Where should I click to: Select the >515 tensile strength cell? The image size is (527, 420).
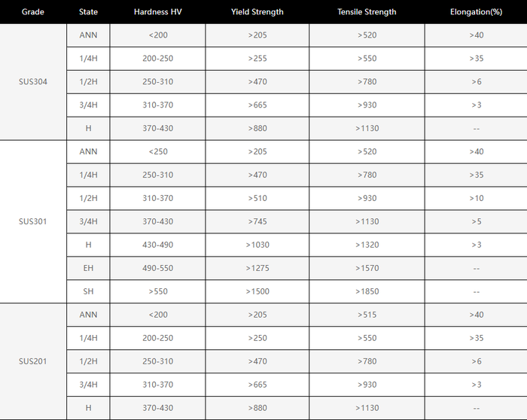pyautogui.click(x=367, y=315)
